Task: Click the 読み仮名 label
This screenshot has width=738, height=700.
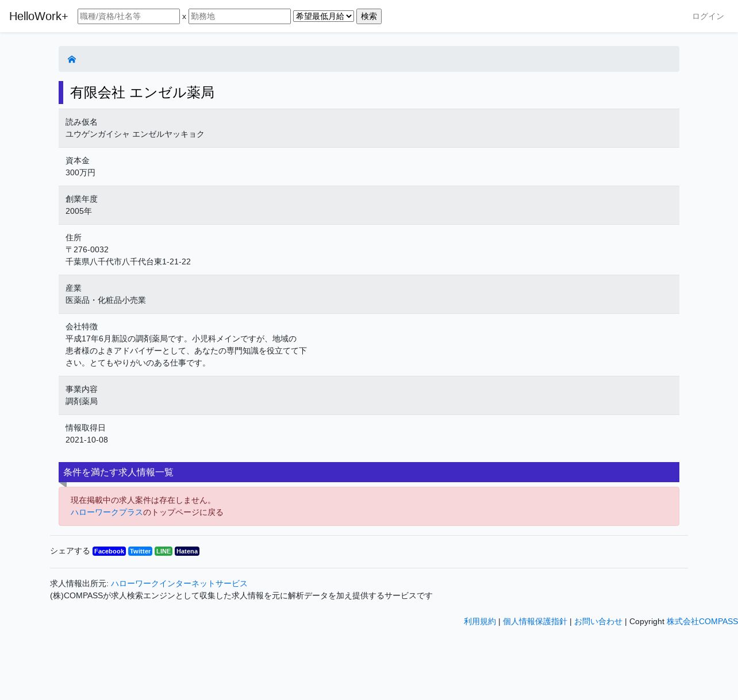Action: [x=82, y=122]
